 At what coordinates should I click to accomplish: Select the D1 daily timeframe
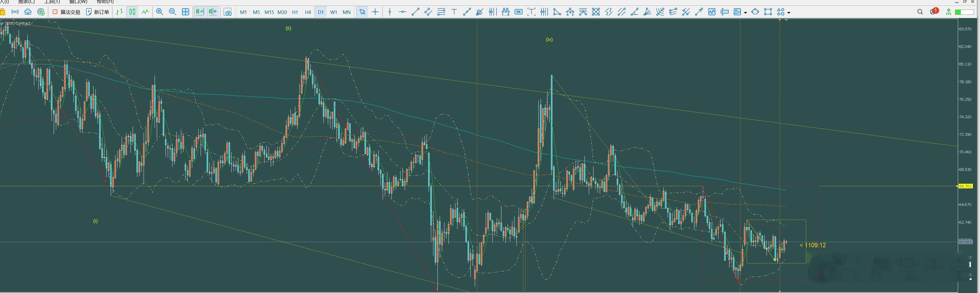(321, 12)
